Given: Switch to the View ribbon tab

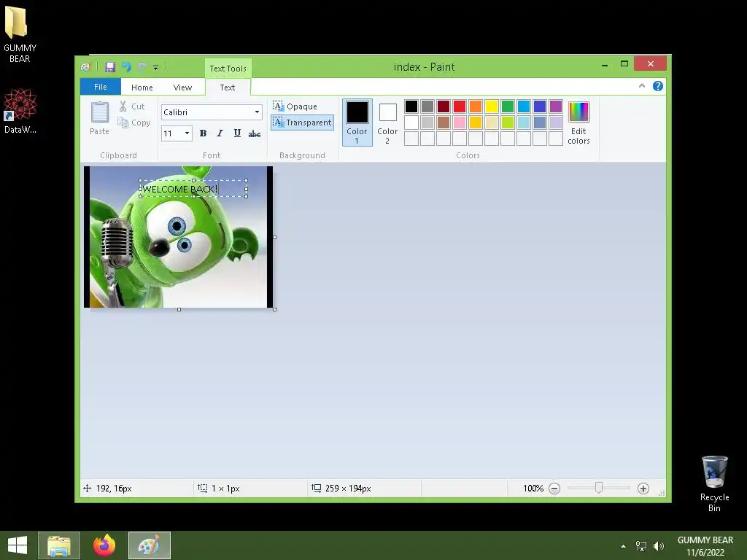Looking at the screenshot, I should pos(182,87).
